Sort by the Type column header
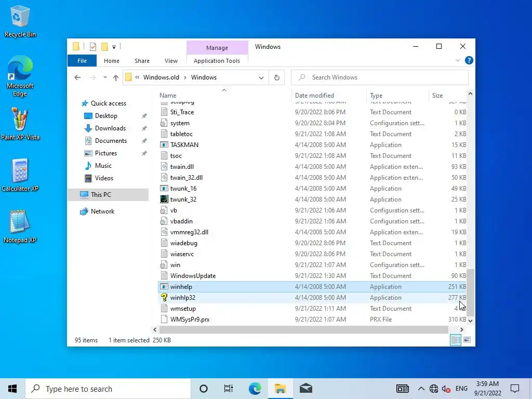Screen dimensions: 532x399 click(397, 96)
